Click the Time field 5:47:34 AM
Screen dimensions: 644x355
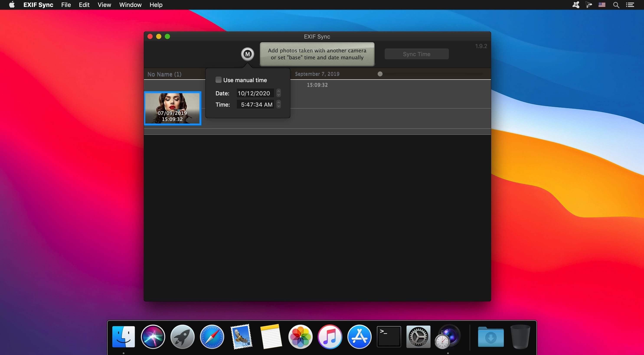256,104
